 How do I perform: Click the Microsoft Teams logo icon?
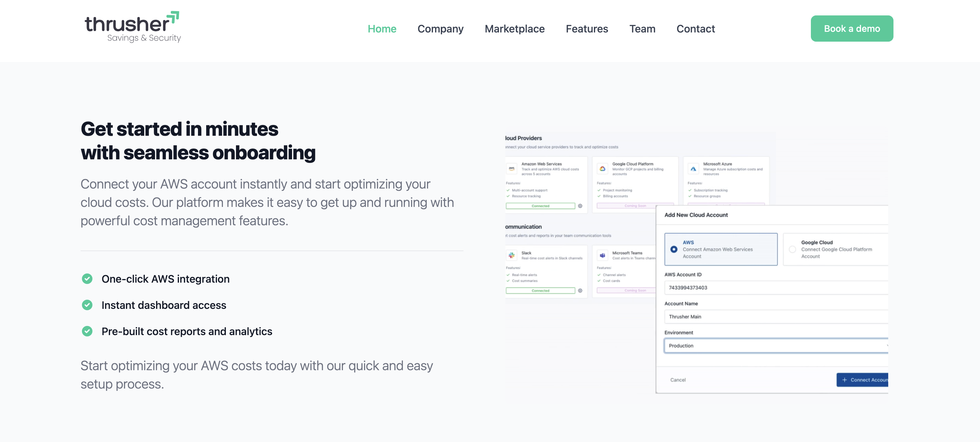click(x=602, y=255)
